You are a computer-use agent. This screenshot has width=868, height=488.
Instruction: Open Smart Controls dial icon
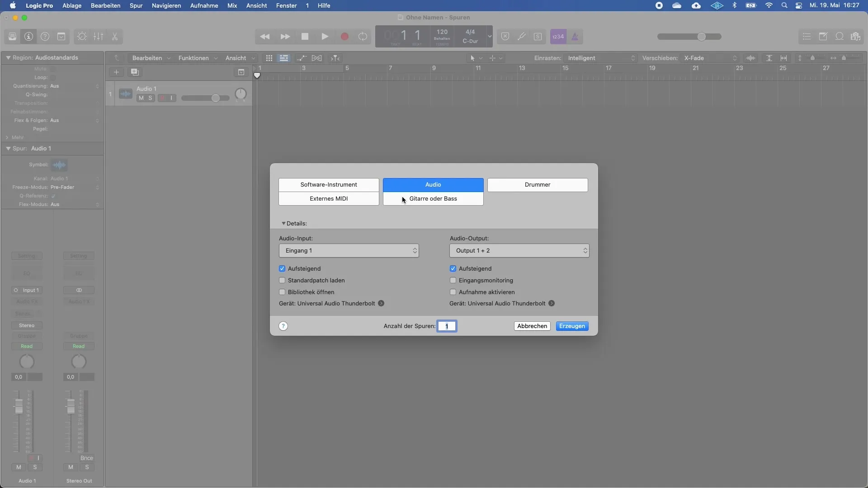82,37
